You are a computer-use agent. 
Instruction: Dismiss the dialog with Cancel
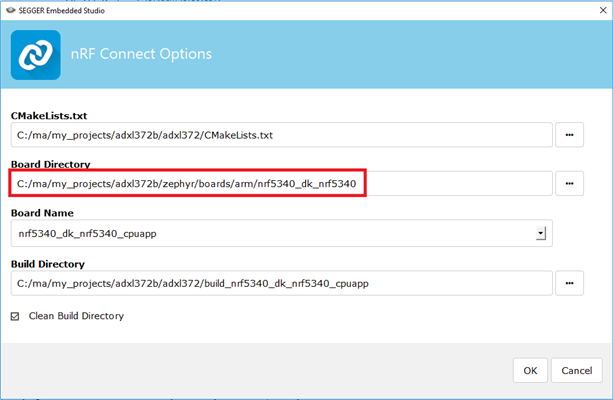pyautogui.click(x=577, y=370)
